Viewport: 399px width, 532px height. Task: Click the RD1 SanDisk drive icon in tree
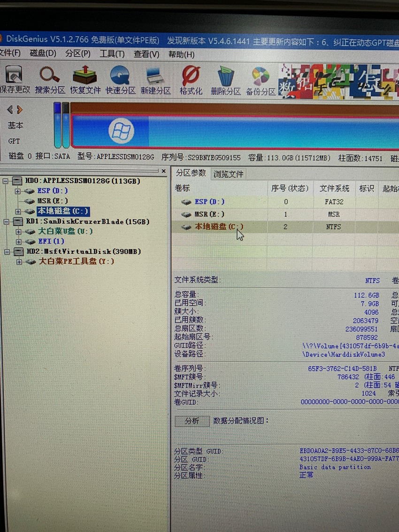[x=18, y=222]
